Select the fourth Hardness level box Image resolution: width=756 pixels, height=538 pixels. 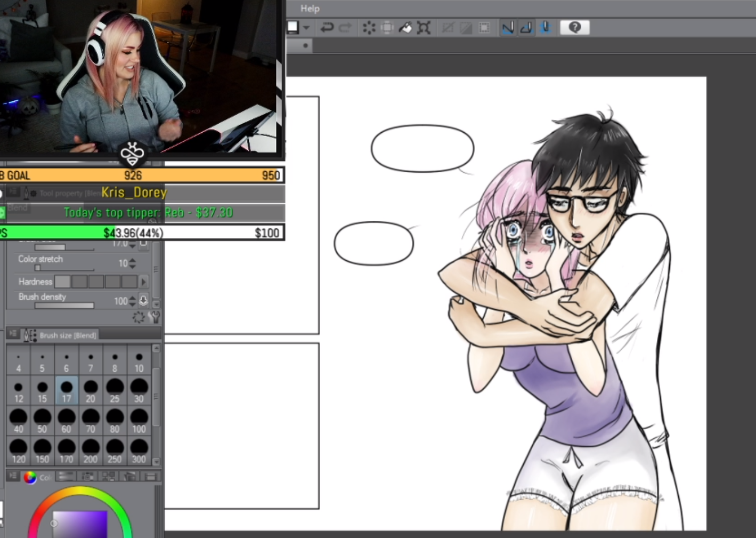[112, 282]
